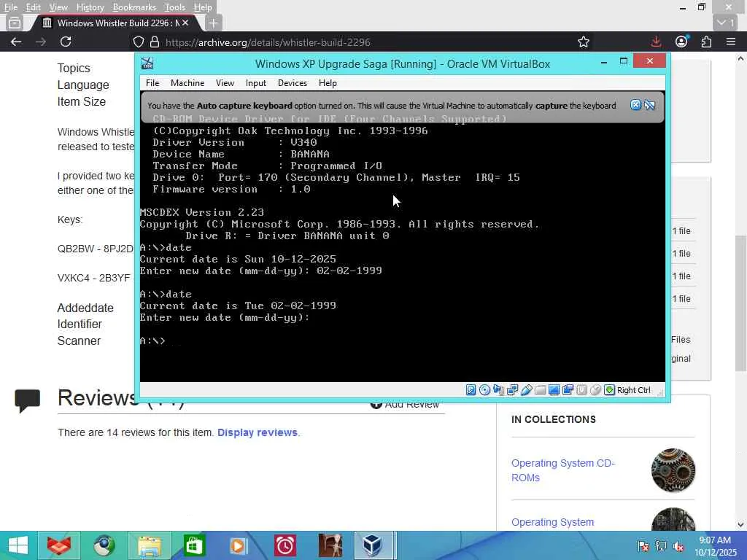Open the VirtualBox File menu
The height and width of the screenshot is (560, 747).
pyautogui.click(x=152, y=83)
